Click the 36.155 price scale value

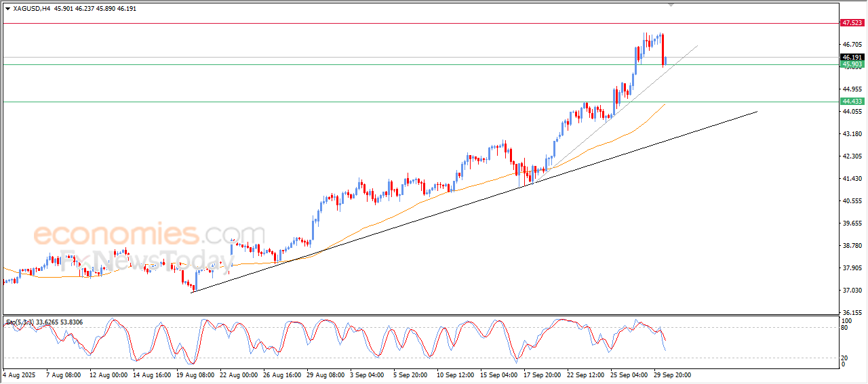coord(851,313)
